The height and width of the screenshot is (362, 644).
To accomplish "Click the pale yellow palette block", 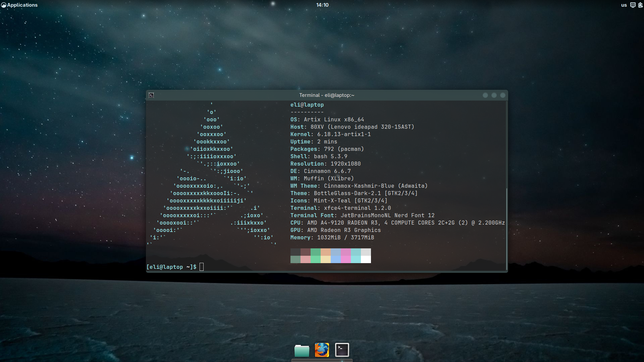I will point(325,259).
